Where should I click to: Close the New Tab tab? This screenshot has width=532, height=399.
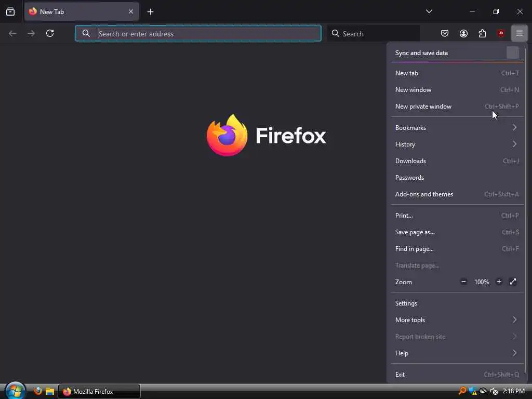130,11
